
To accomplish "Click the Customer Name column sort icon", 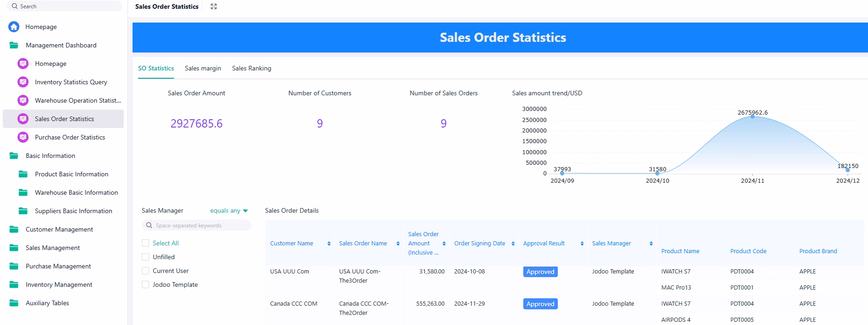I will click(x=329, y=244).
